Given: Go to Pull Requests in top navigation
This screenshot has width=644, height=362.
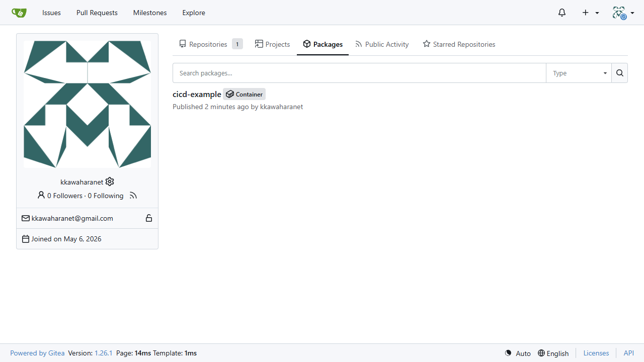Looking at the screenshot, I should (97, 13).
